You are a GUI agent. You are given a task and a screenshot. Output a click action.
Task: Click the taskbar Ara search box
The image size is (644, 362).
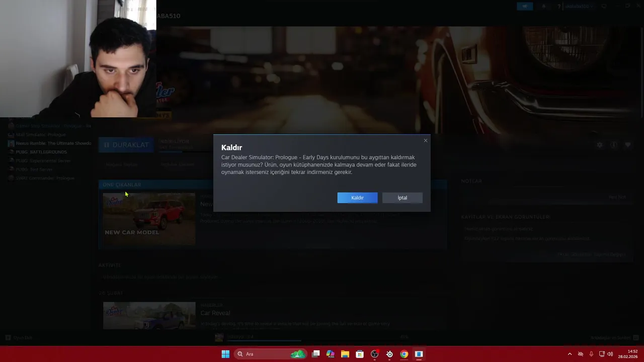pos(271,354)
